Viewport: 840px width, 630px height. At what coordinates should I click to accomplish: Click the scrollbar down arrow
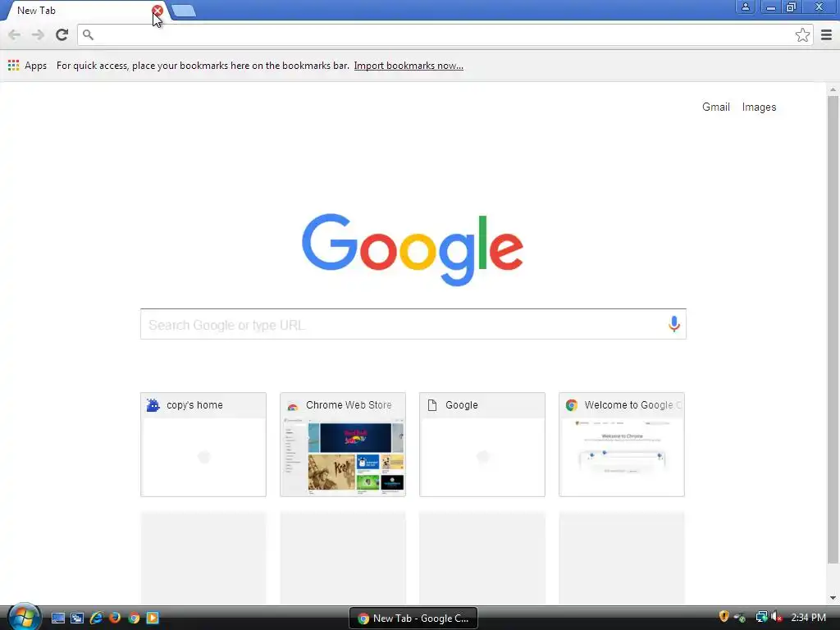pos(833,598)
